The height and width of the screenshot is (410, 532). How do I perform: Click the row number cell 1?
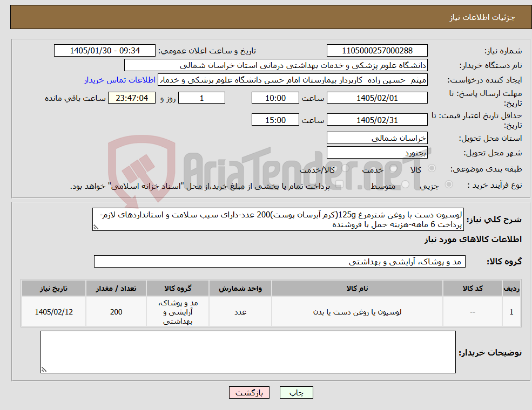coord(511,312)
